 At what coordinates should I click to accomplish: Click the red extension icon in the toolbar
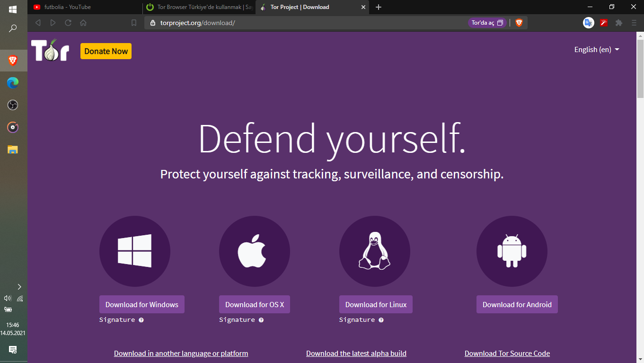[x=604, y=23]
